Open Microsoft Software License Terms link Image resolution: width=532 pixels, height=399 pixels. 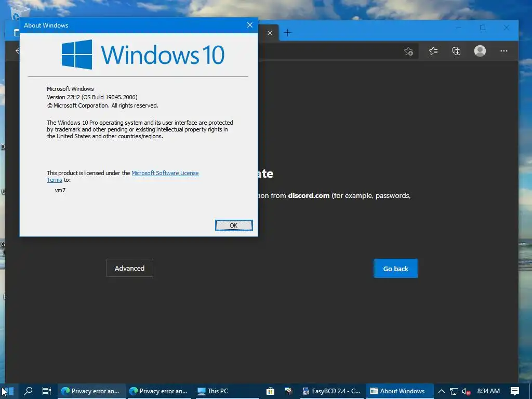tap(165, 173)
